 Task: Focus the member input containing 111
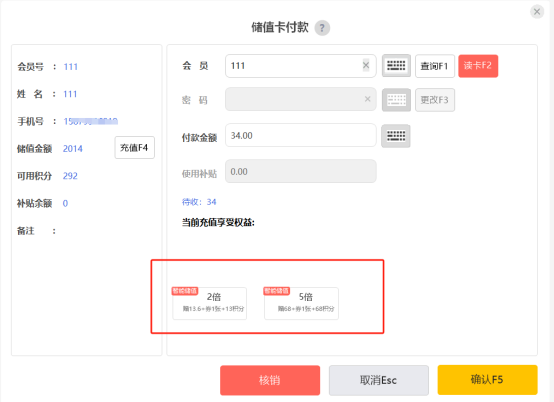click(x=301, y=66)
